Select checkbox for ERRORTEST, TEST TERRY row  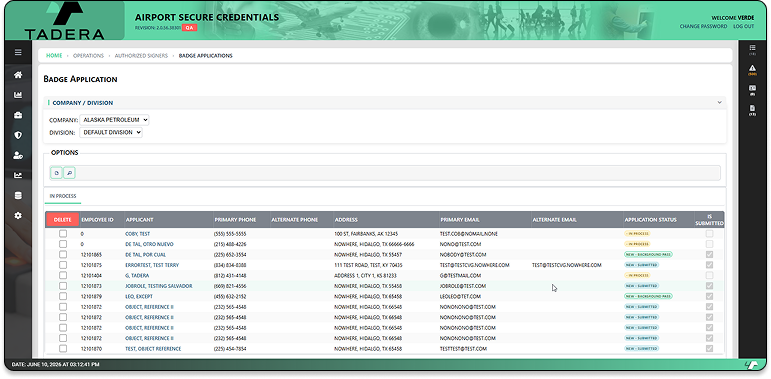pyautogui.click(x=63, y=265)
